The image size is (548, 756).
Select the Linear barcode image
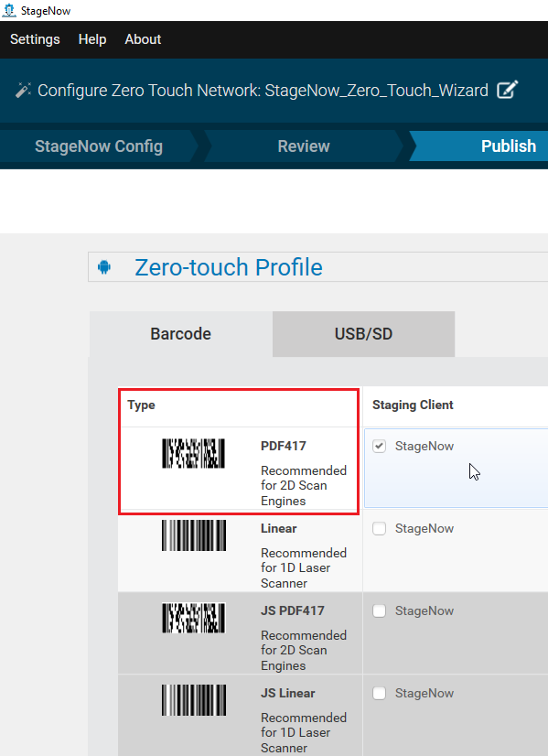[193, 535]
